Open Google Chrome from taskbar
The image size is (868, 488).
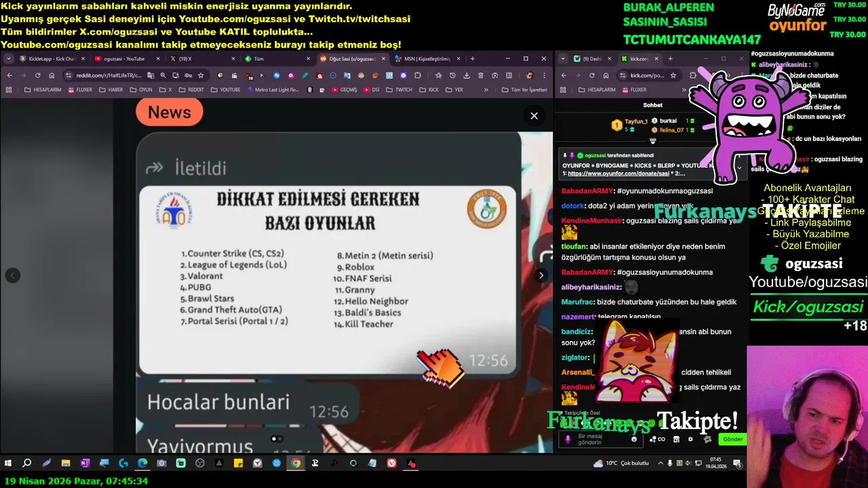coord(296,464)
